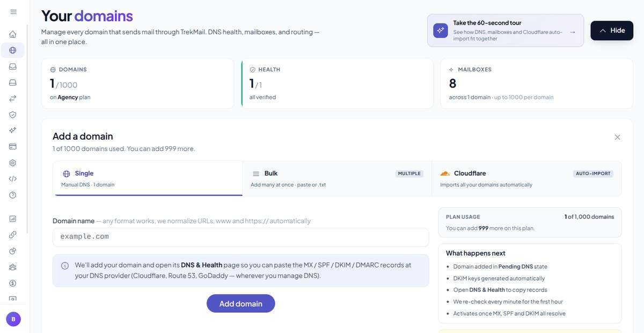644x333 pixels.
Task: Open the credit card billing sidebar icon
Action: pyautogui.click(x=13, y=147)
